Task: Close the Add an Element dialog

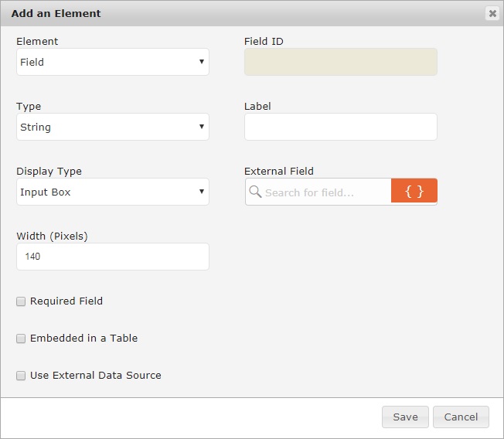Action: coord(492,13)
